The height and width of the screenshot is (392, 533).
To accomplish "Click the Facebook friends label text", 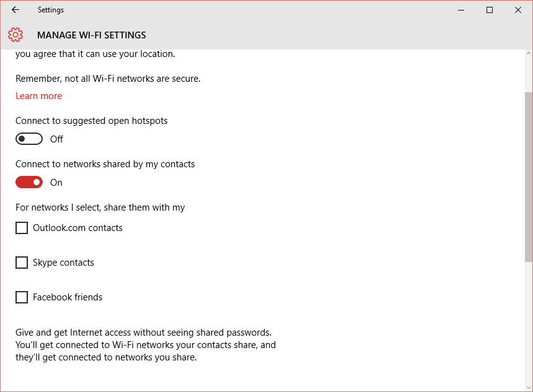I will 68,297.
